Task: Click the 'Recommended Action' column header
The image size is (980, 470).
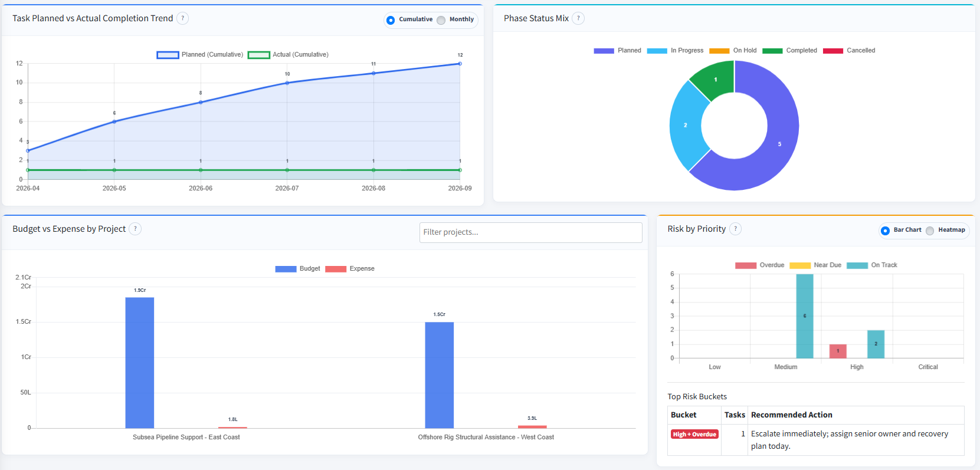Action: point(792,415)
